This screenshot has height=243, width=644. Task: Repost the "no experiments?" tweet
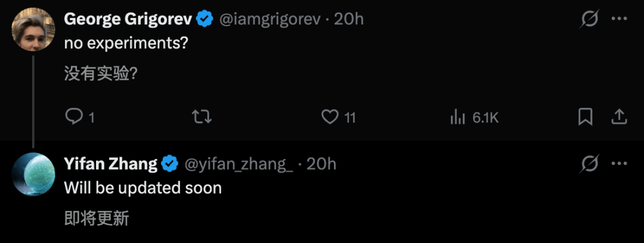[203, 117]
